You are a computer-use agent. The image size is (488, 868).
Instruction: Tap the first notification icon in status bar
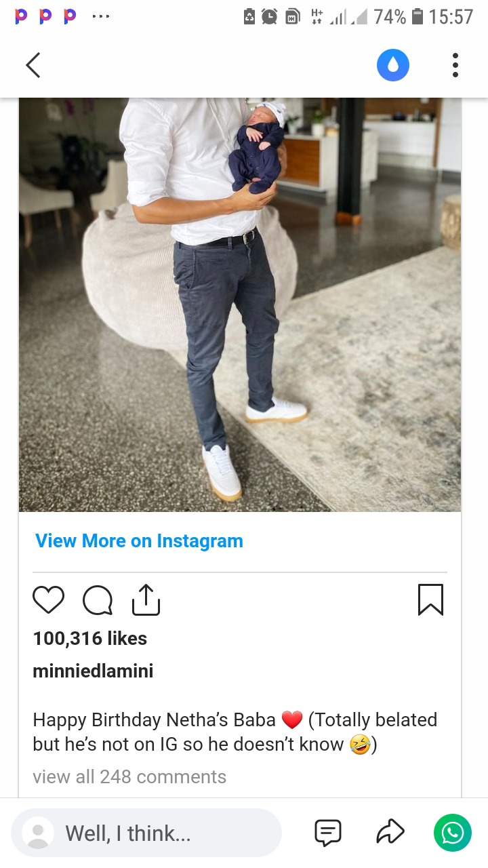point(21,16)
